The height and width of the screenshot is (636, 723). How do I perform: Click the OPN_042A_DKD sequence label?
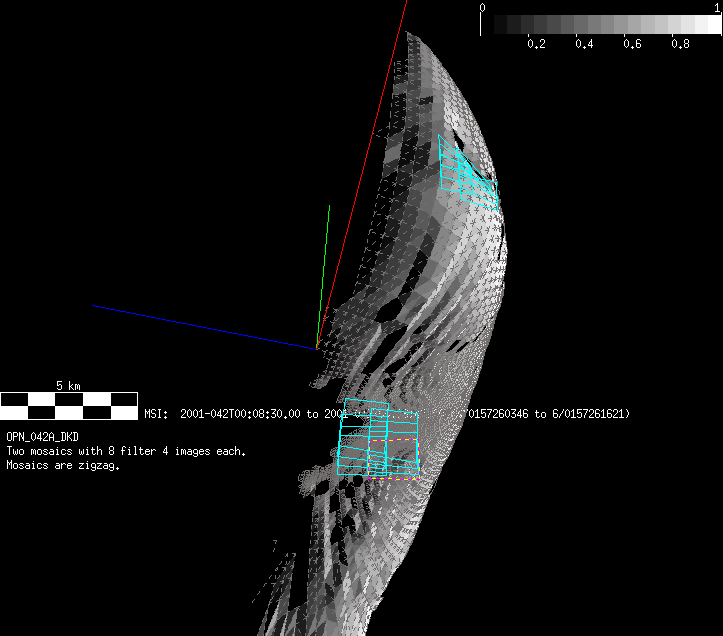[x=42, y=437]
